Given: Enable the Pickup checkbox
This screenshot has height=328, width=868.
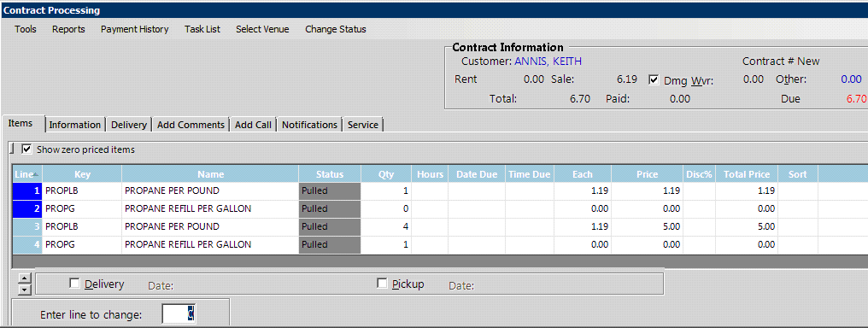Looking at the screenshot, I should click(382, 284).
